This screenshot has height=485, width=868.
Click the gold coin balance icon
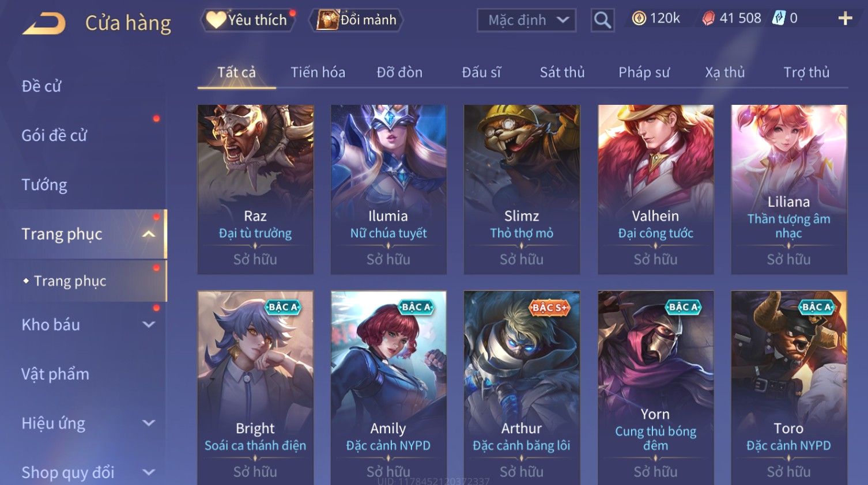[639, 18]
